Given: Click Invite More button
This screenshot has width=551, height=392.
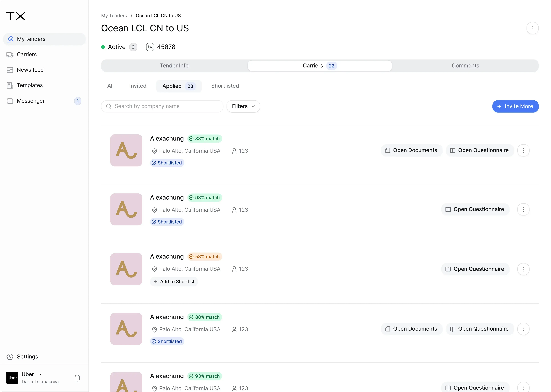Looking at the screenshot, I should (x=515, y=107).
